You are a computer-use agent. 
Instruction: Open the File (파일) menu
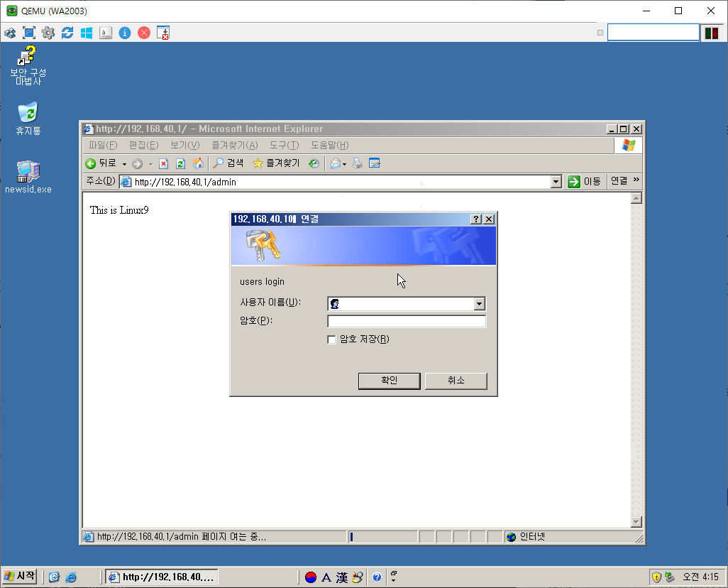(103, 145)
